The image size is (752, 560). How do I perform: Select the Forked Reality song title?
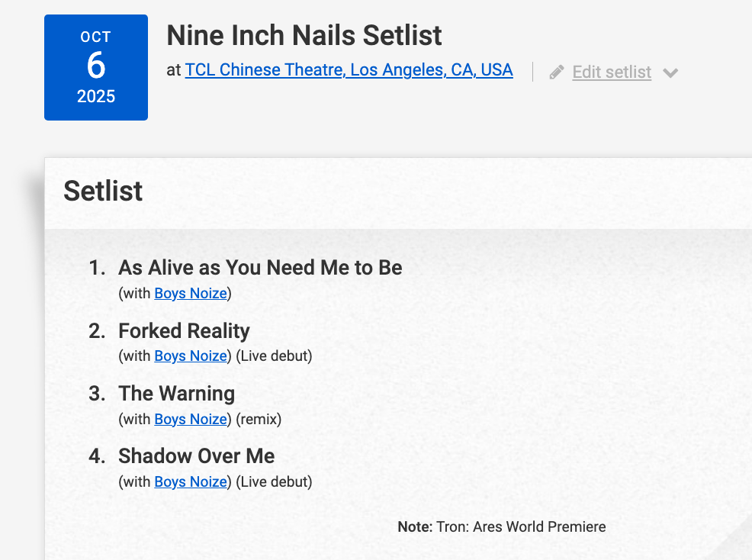(x=184, y=330)
